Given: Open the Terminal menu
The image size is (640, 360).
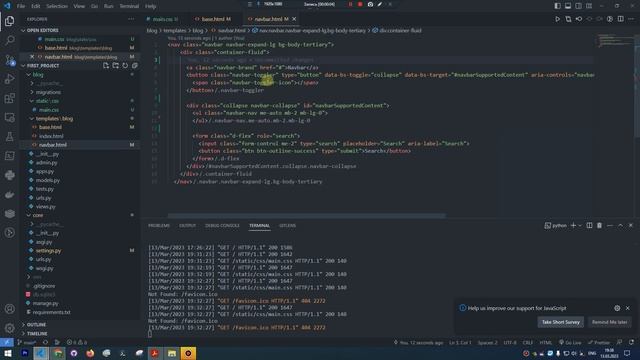Looking at the screenshot, I should coord(129,6).
